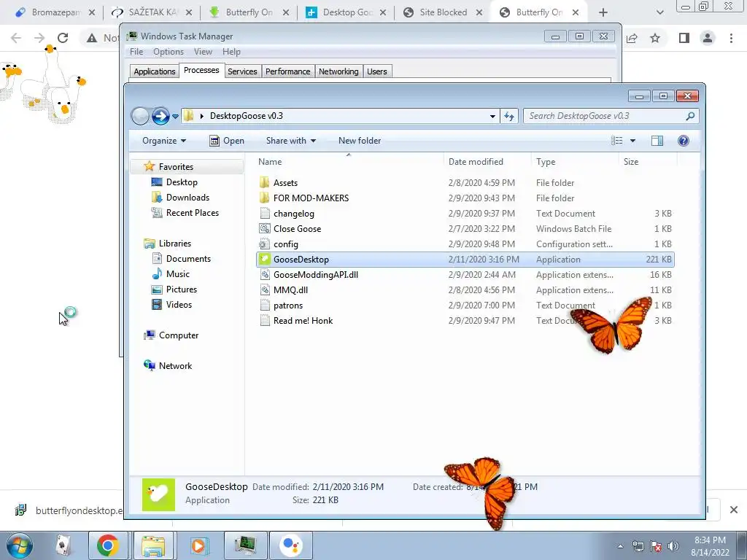
Task: Click the refresh button beside address bar
Action: point(508,116)
